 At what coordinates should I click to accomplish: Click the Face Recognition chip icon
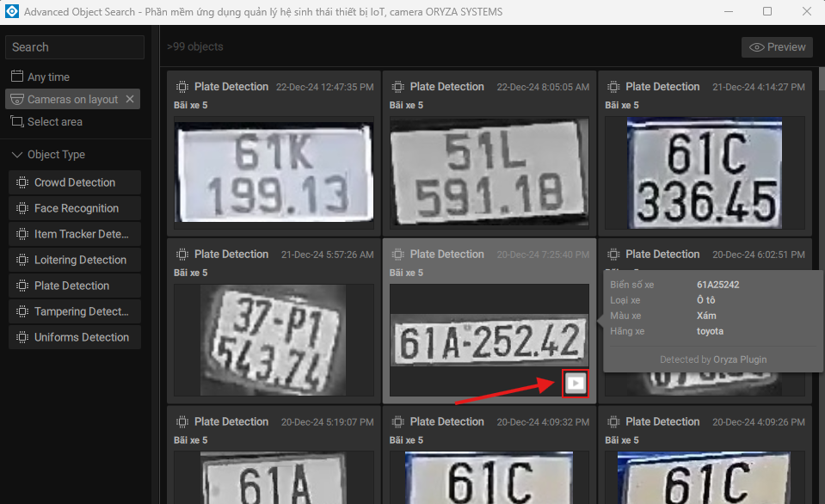point(22,208)
